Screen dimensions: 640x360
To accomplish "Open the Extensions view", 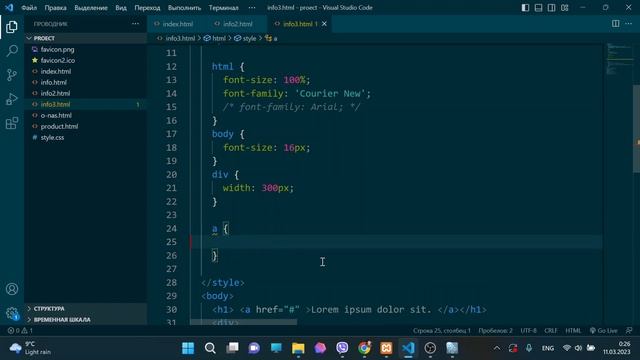I will click(x=12, y=123).
